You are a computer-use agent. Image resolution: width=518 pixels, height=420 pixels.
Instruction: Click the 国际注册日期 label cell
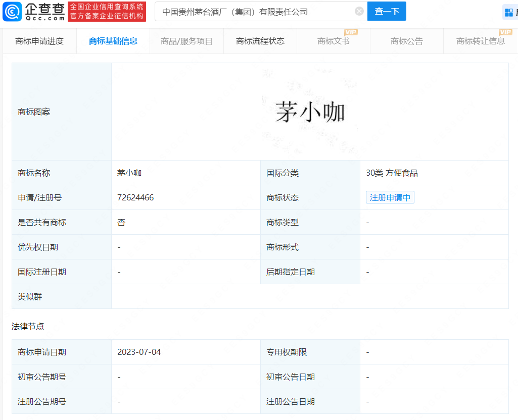pos(62,272)
